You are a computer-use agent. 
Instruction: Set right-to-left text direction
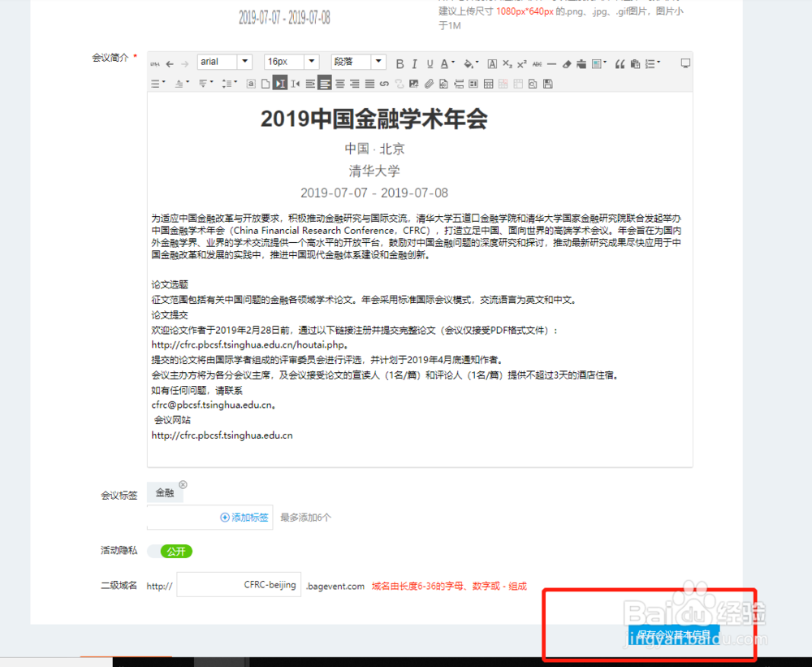point(296,84)
